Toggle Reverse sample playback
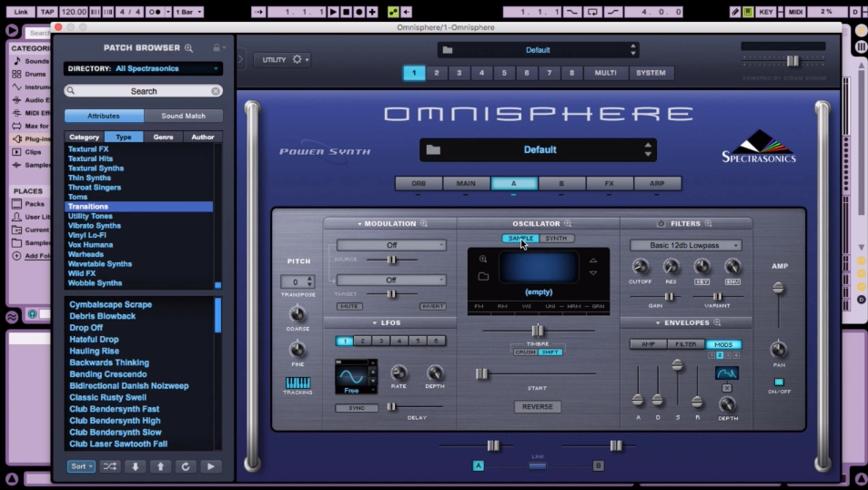Viewport: 868px width, 490px height. 538,407
